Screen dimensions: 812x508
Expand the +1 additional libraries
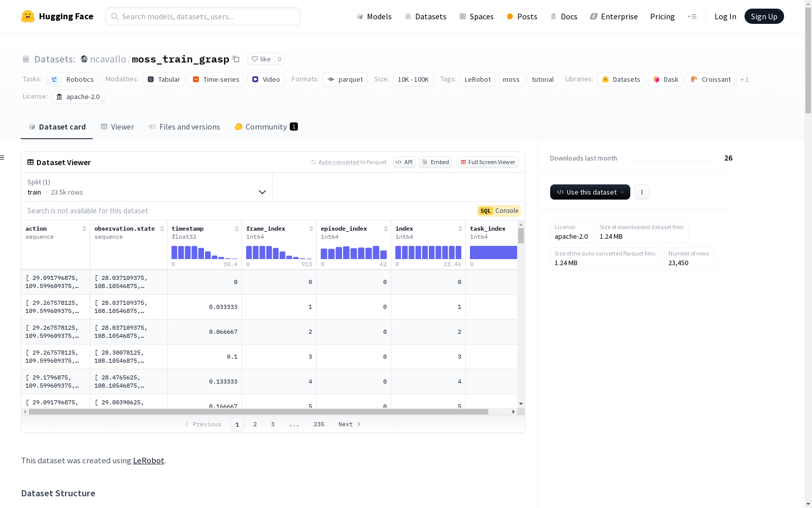744,80
